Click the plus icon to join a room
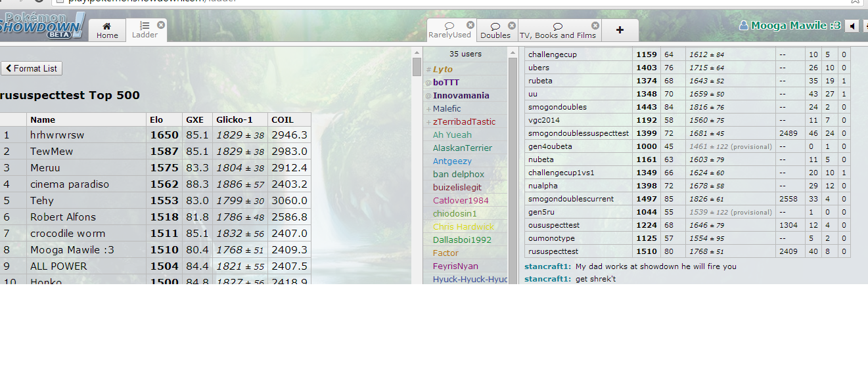The width and height of the screenshot is (868, 378). point(620,30)
